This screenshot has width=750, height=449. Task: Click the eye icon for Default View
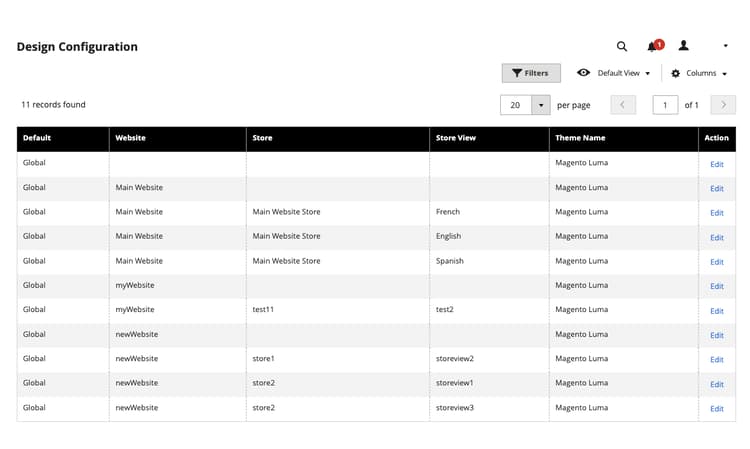coord(583,73)
